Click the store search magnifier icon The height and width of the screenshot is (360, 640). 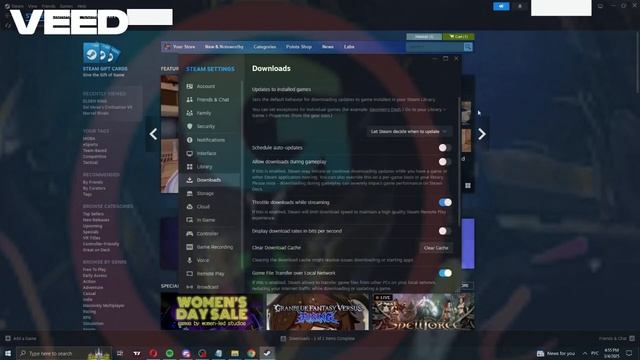(468, 47)
